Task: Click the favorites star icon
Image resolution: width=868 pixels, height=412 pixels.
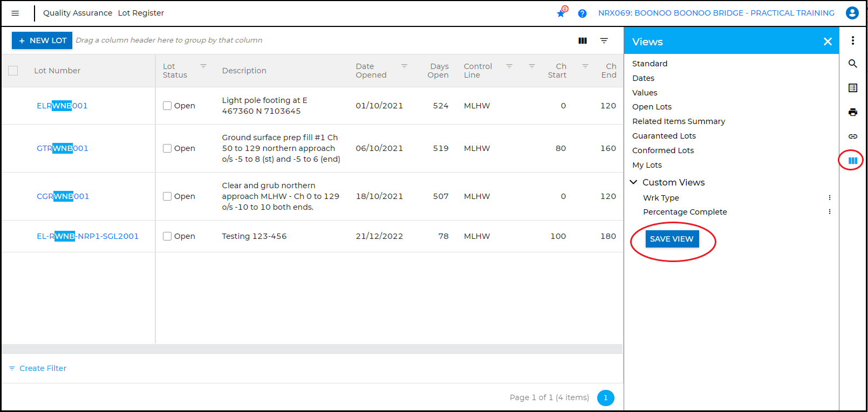Action: tap(561, 13)
